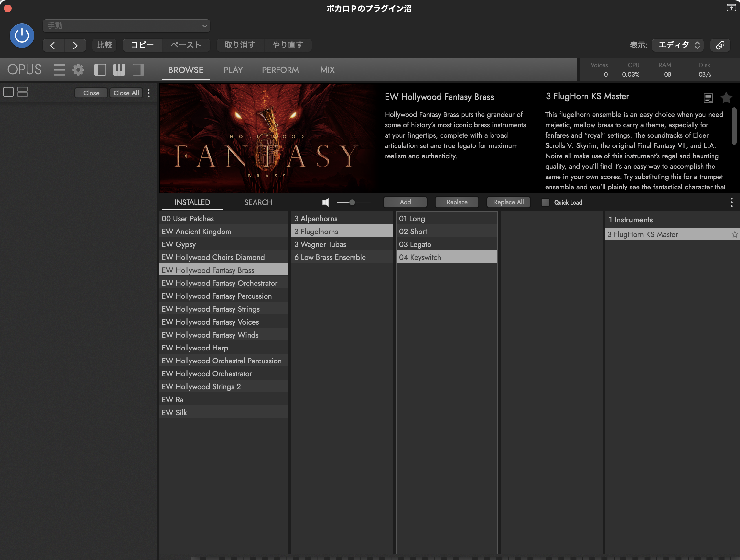The image size is (740, 560).
Task: Click the top-right window expand icon
Action: tap(731, 8)
